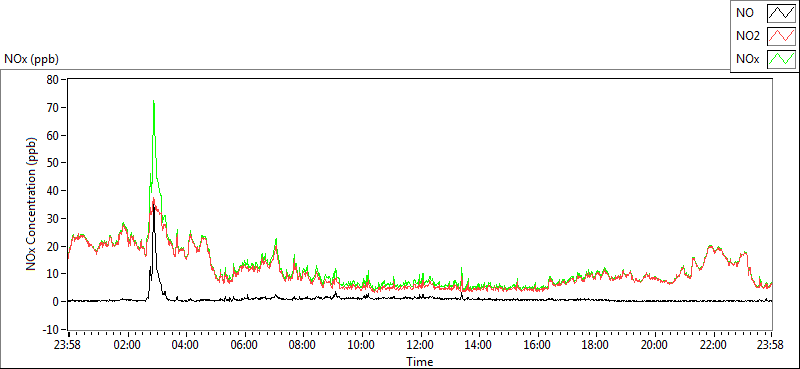
Task: Click the 50 y-axis tick label
Action: tap(53, 163)
